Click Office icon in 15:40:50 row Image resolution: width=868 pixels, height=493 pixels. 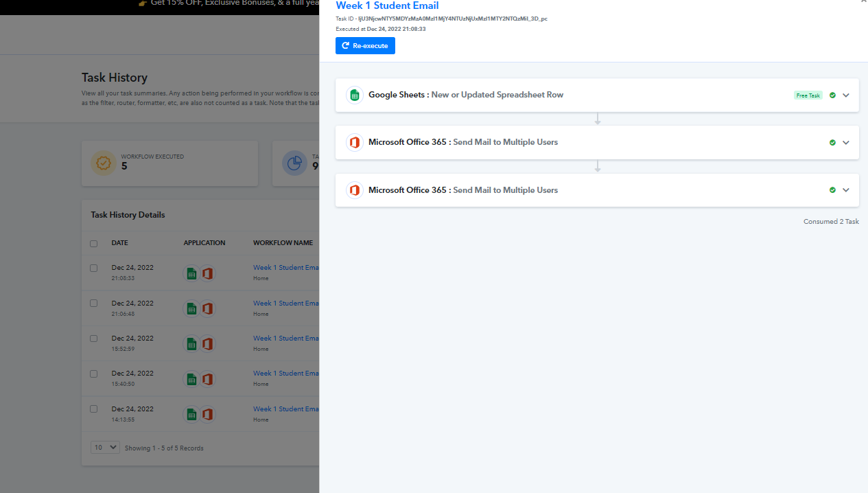click(207, 379)
